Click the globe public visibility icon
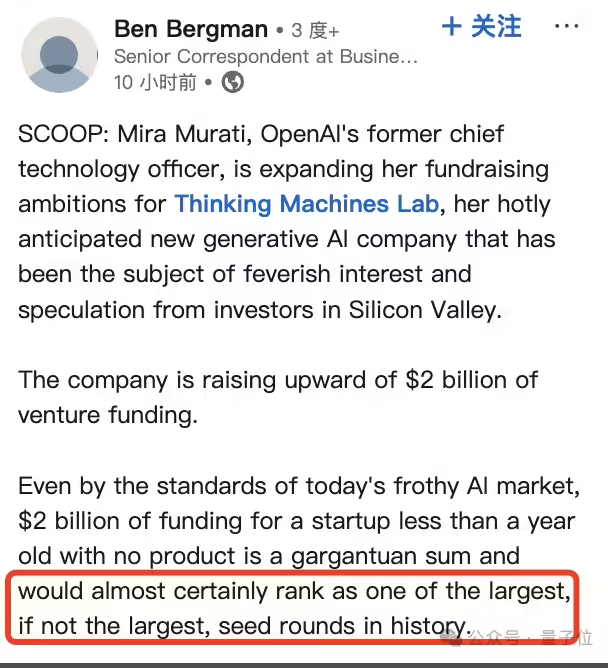The width and height of the screenshot is (608, 668). (x=233, y=82)
